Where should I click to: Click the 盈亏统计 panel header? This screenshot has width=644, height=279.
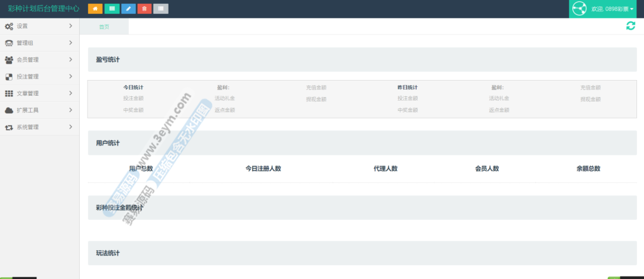pos(108,60)
